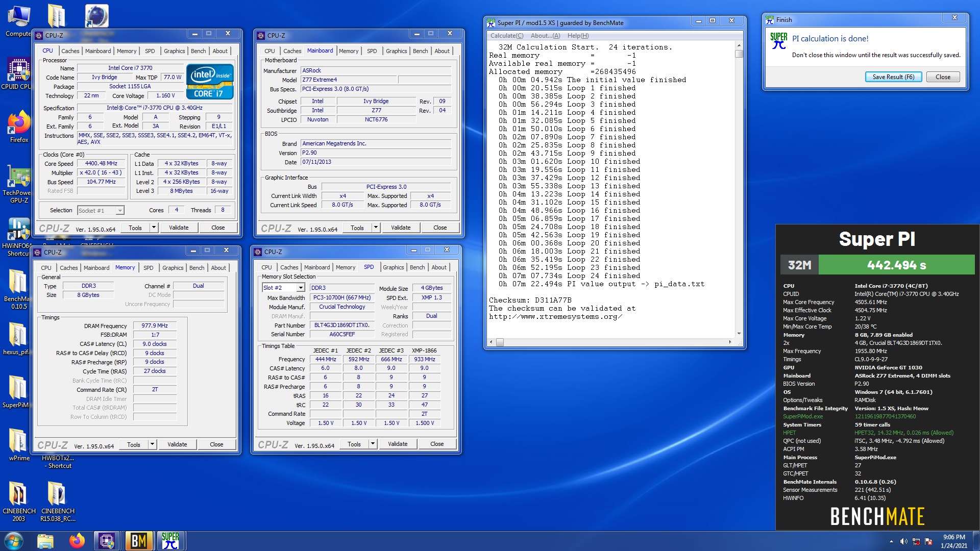Open the CINEBENCH 2003 folder

tap(18, 501)
